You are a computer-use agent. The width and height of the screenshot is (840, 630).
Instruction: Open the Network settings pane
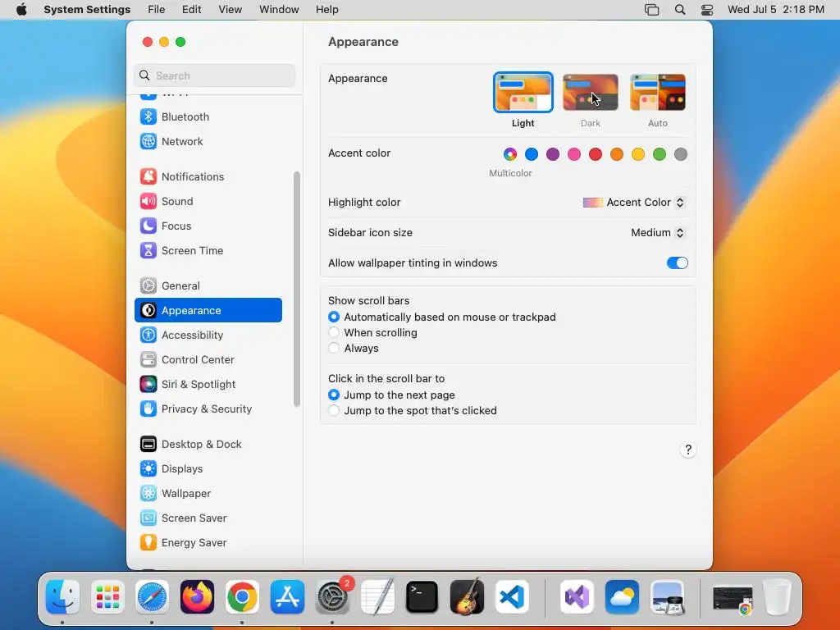tap(208, 141)
